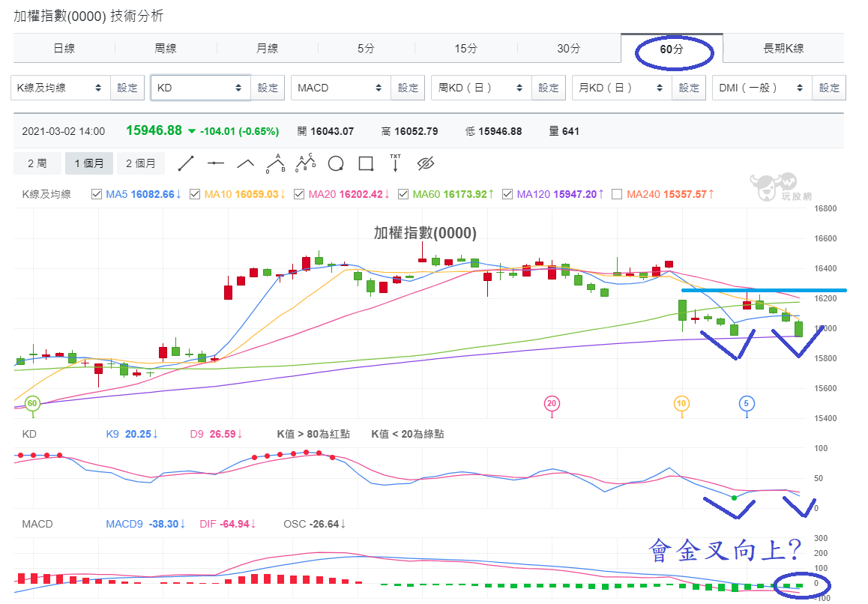The height and width of the screenshot is (604, 868).
Task: Choose the AB wave pattern tool
Action: pyautogui.click(x=275, y=163)
